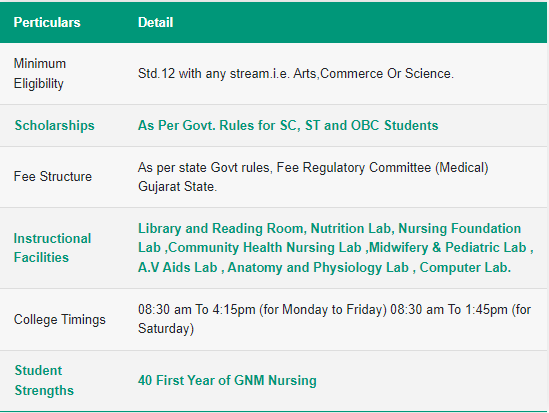The height and width of the screenshot is (413, 549).
Task: Click As Per Govt. Rules scholarship detail
Action: point(288,125)
